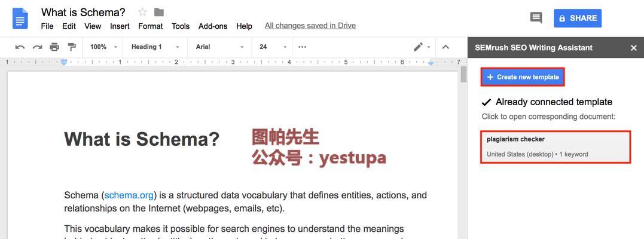Viewport: 644px width, 239px height.
Task: Click the document title What is Schema?
Action: pos(83,12)
